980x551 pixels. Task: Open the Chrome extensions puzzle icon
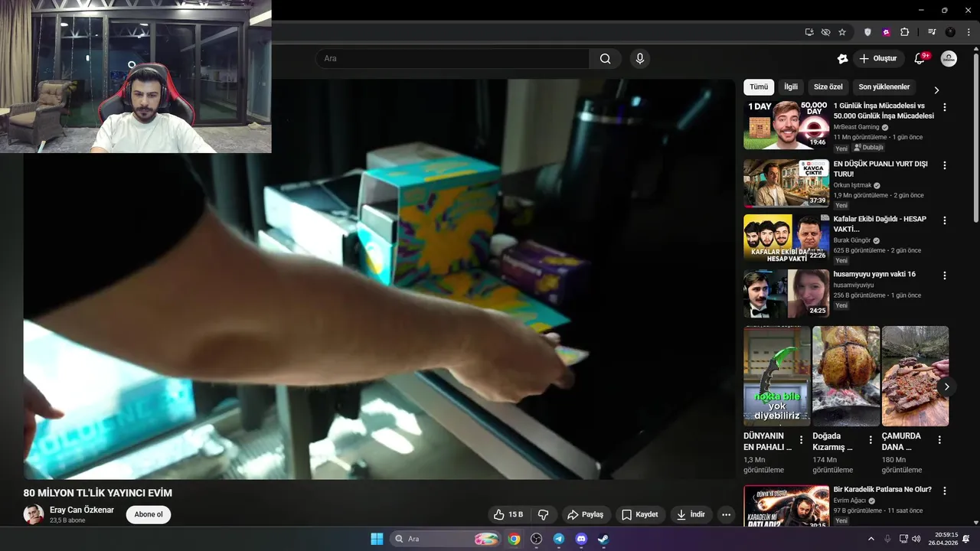coord(905,32)
